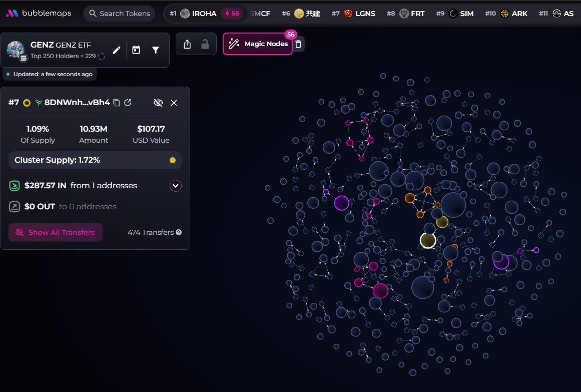Click the $107.17 USD Value
This screenshot has height=392, width=581.
pos(151,129)
